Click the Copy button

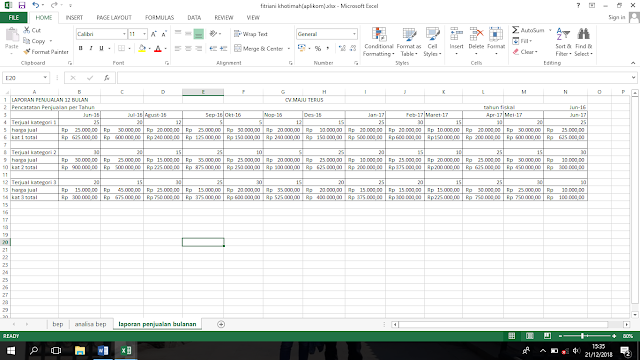pyautogui.click(x=34, y=41)
